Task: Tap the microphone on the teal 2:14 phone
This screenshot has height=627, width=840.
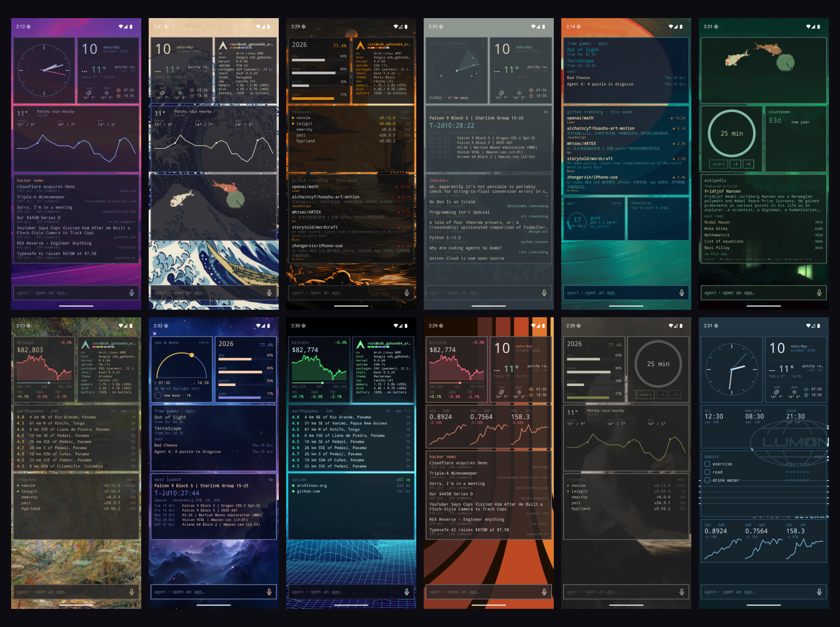Action: click(x=682, y=293)
